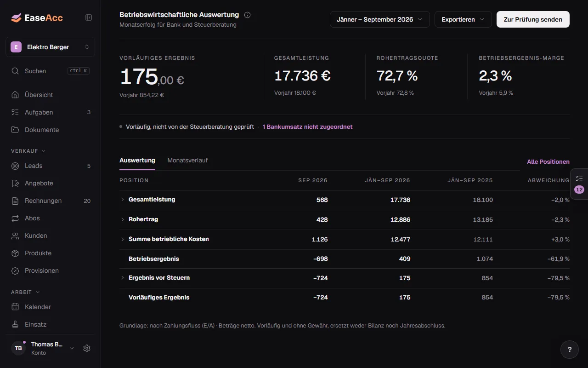Open the 1 Bankumsatz nicht zugeordnet link
This screenshot has height=368, width=588.
pos(307,127)
